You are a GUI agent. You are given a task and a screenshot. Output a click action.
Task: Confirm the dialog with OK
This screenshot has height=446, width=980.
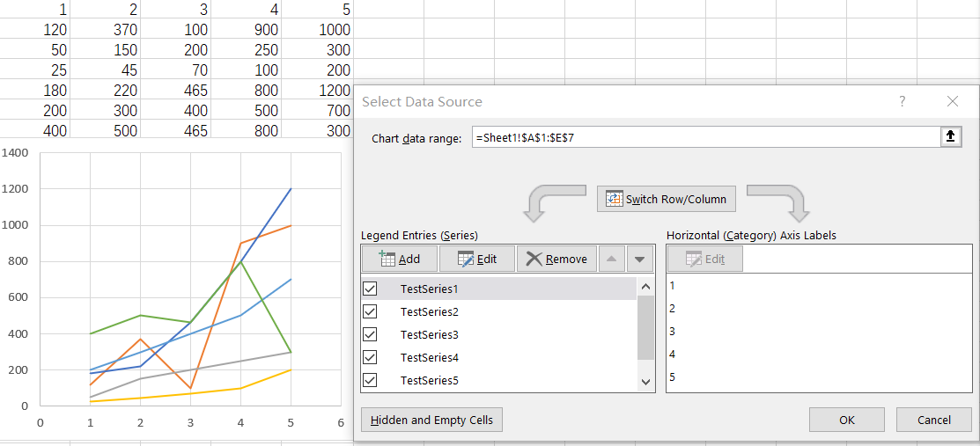[x=846, y=420]
